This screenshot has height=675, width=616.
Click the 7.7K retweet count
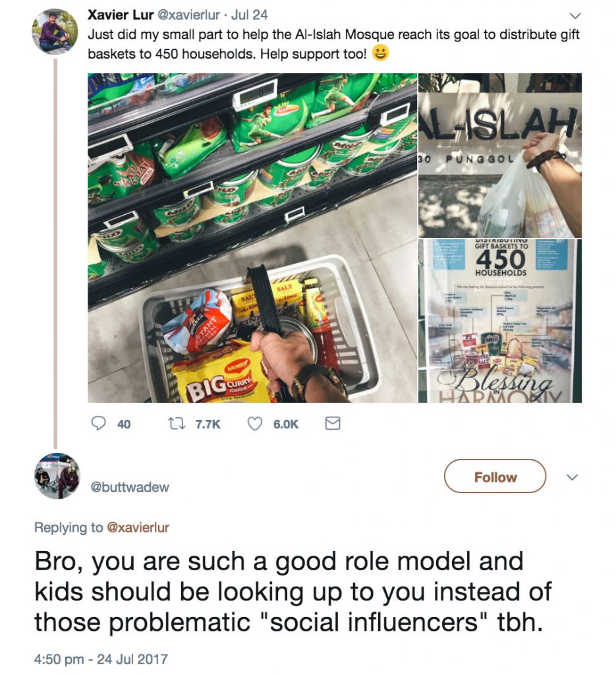[x=208, y=425]
